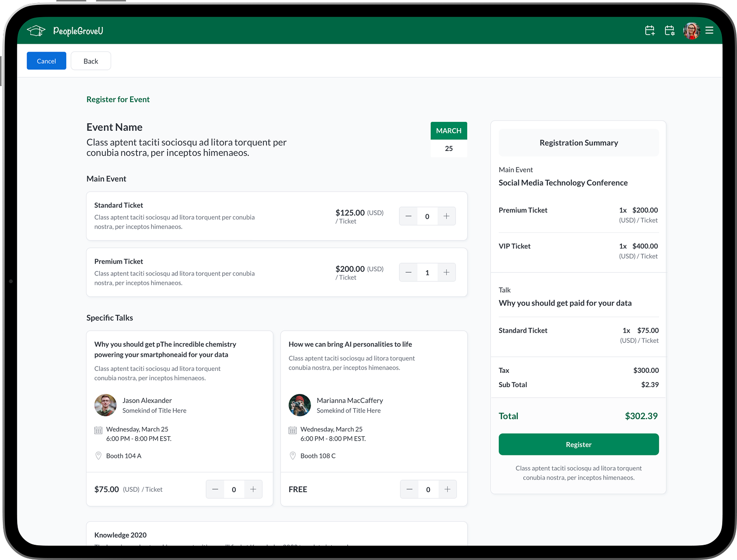
Task: Select Jason Alexander's speaker photo
Action: click(105, 405)
